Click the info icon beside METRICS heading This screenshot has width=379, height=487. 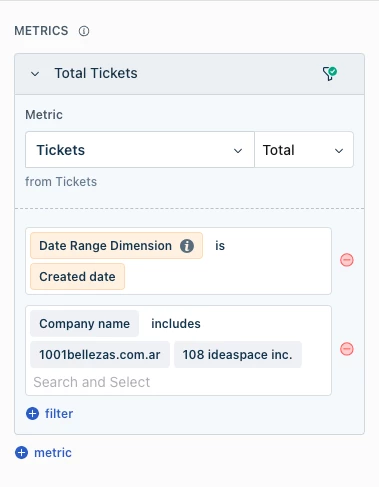click(84, 31)
